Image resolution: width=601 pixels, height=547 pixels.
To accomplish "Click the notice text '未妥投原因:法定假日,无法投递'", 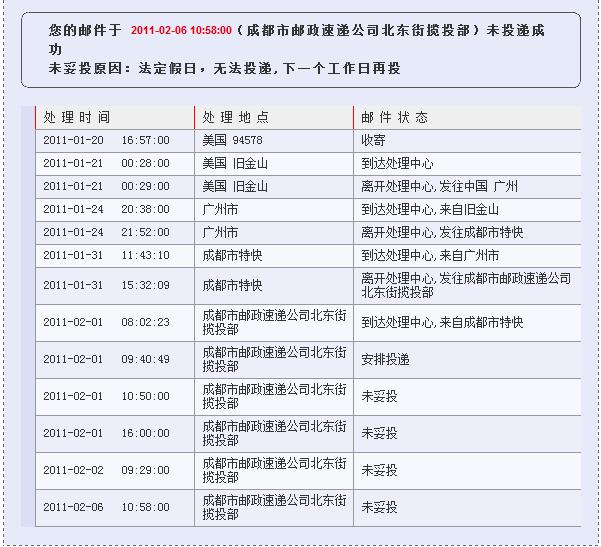I will [160, 69].
